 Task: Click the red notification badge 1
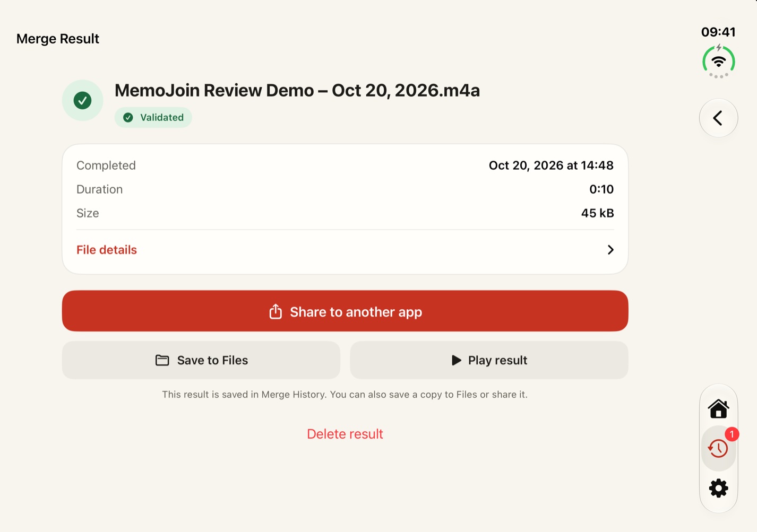732,434
